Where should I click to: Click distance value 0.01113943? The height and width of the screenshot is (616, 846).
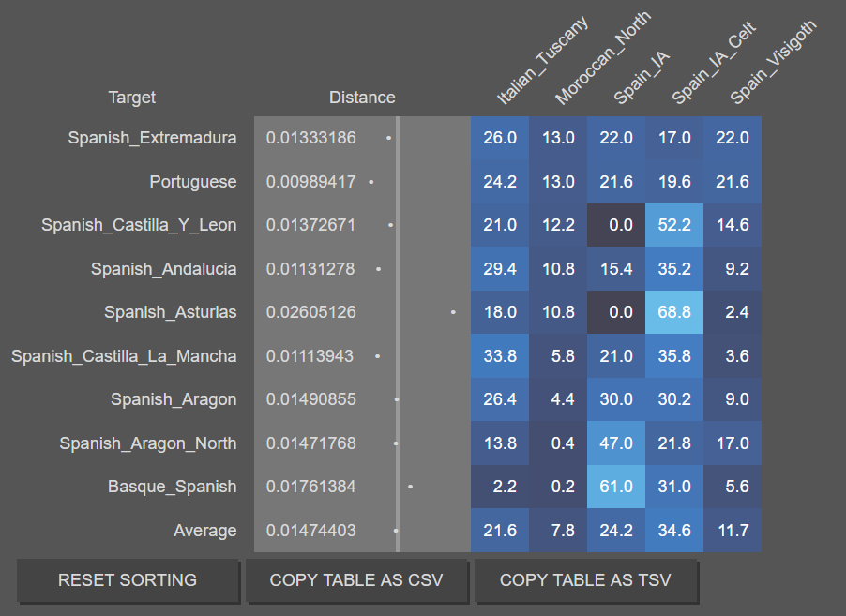(x=310, y=356)
